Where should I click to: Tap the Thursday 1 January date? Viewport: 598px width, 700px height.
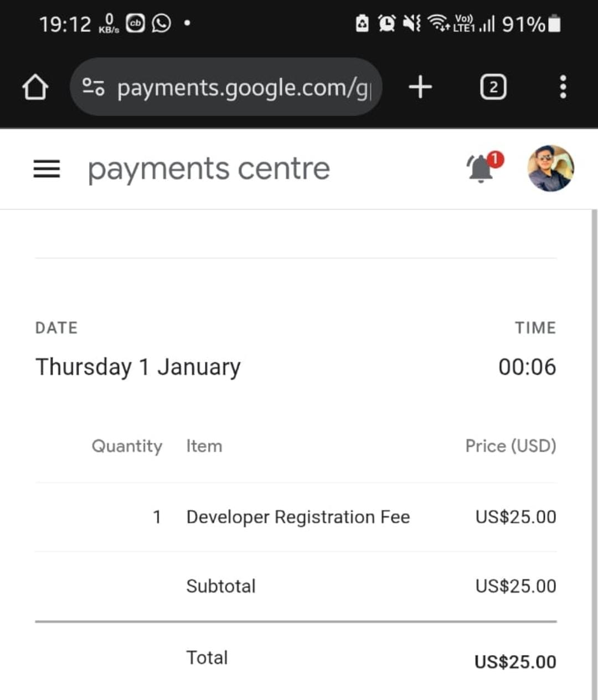138,367
